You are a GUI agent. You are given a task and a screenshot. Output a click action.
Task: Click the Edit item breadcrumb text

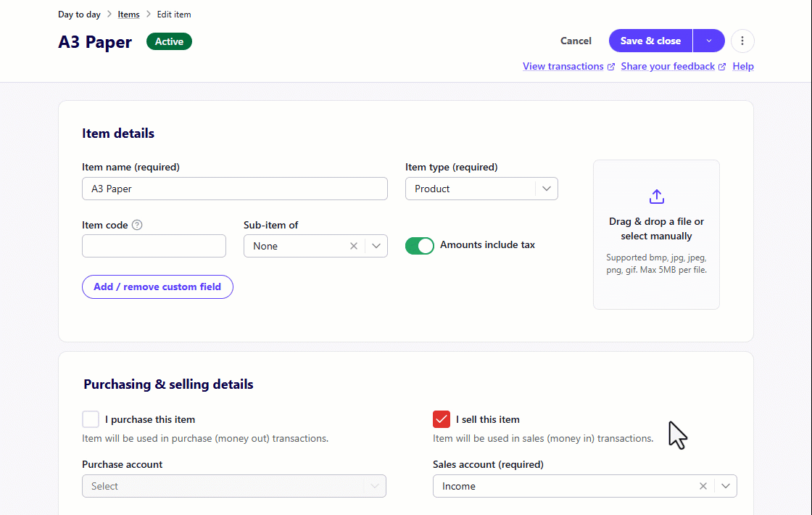[174, 15]
